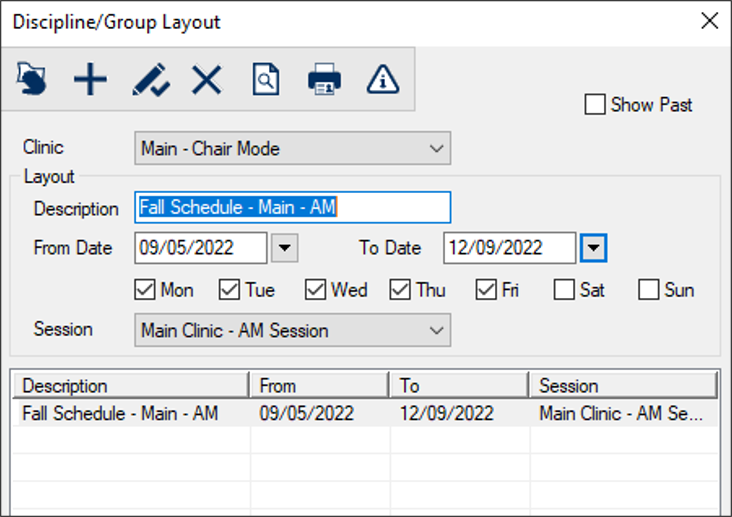Open the Clinic dropdown
Image resolution: width=732 pixels, height=517 pixels.
292,149
